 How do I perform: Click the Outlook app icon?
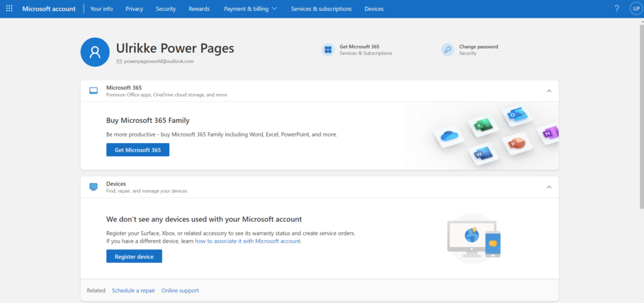516,115
